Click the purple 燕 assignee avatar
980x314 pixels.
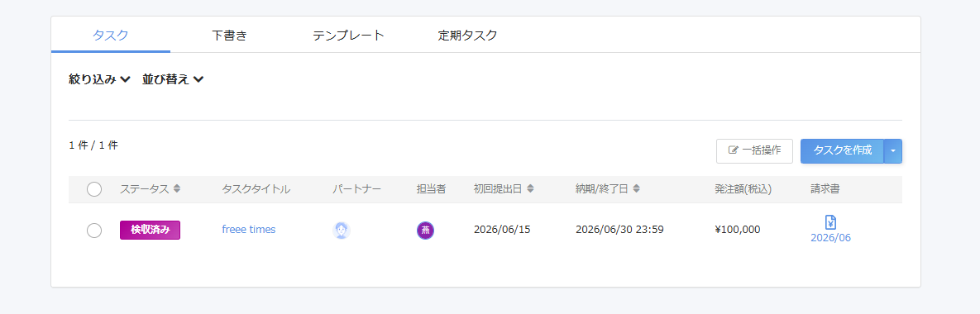pyautogui.click(x=426, y=231)
